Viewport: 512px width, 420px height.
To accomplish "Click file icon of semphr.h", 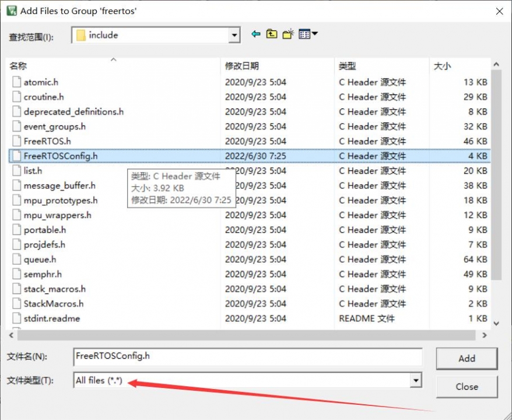I will tap(17, 274).
